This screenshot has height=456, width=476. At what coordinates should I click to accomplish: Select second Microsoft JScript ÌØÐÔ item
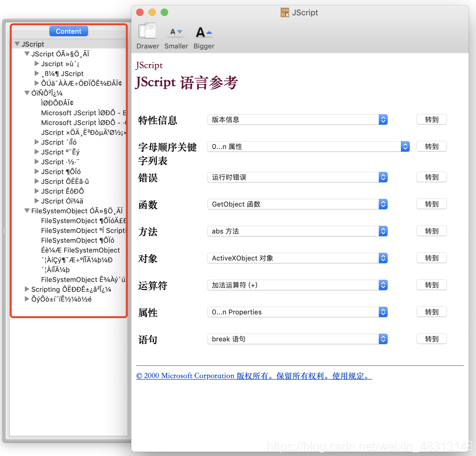pyautogui.click(x=84, y=123)
